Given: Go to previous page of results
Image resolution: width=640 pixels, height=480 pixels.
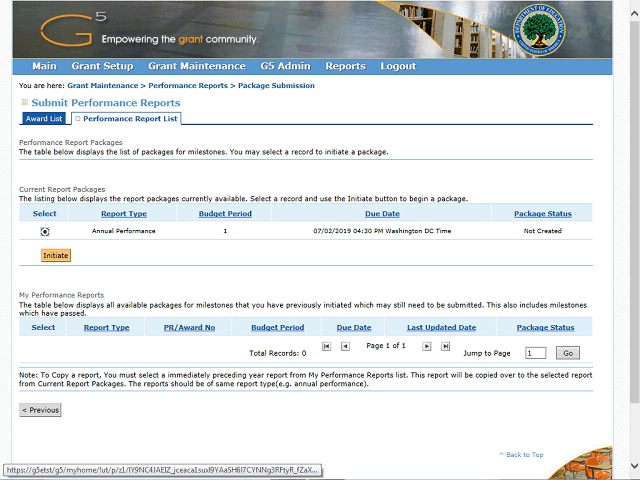Looking at the screenshot, I should [x=345, y=346].
